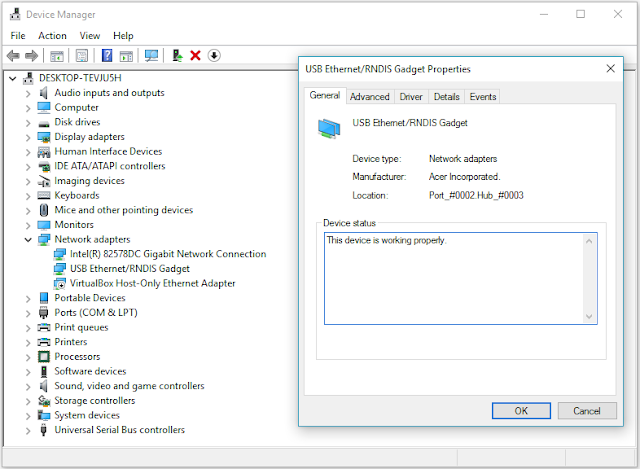
Task: Click the blue Help icon in the toolbar
Action: click(x=107, y=56)
